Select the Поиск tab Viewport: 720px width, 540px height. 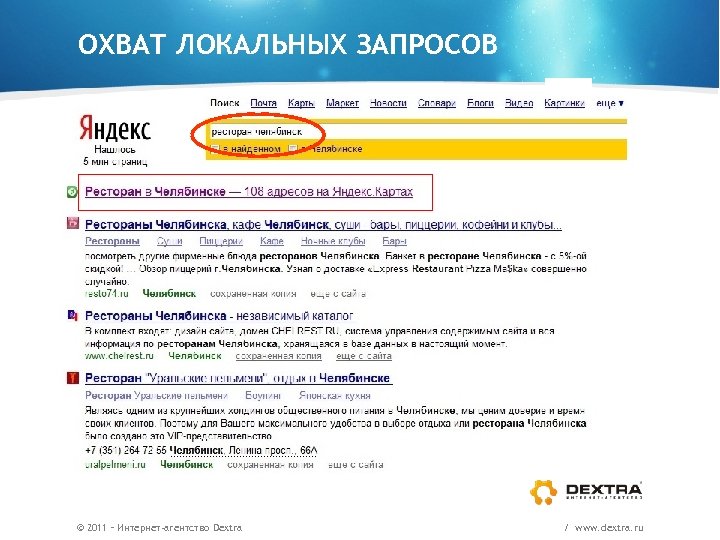225,103
